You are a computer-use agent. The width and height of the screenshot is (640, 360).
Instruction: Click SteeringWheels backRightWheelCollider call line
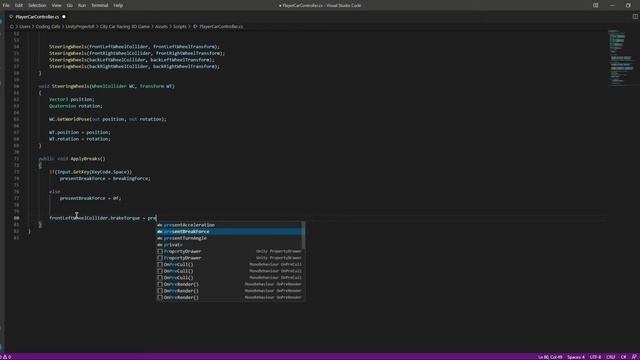pyautogui.click(x=134, y=66)
